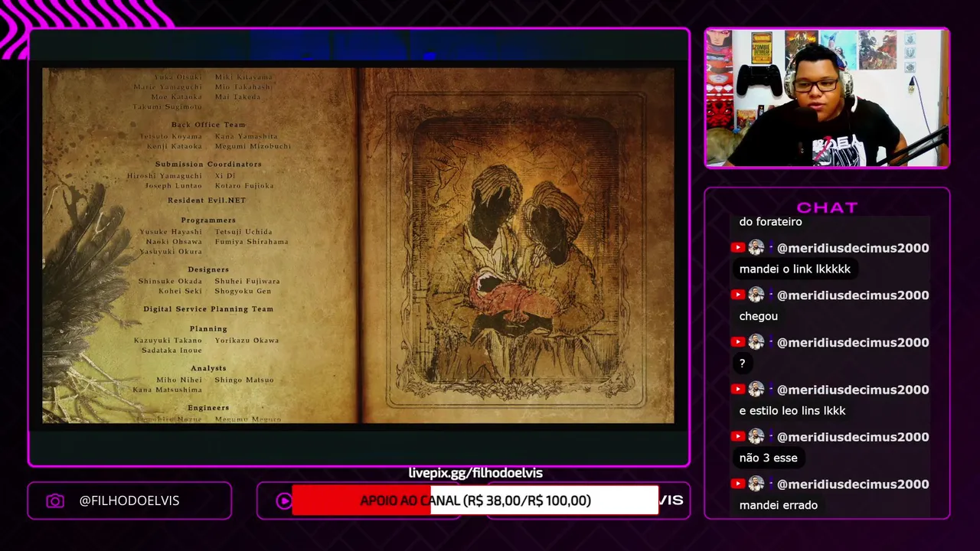Click the name 'Kana Matsushima' in credits

tap(168, 390)
